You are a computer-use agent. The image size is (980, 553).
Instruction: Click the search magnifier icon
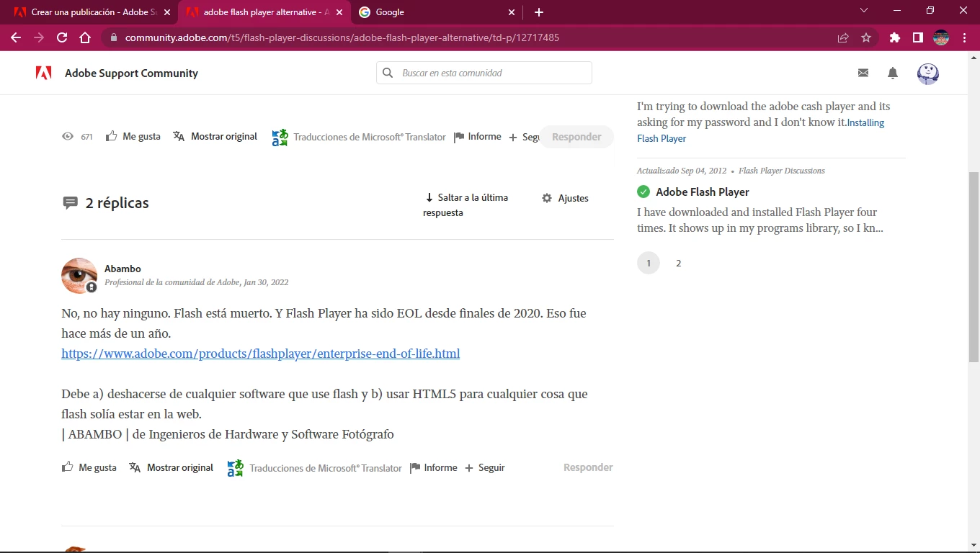(x=388, y=73)
